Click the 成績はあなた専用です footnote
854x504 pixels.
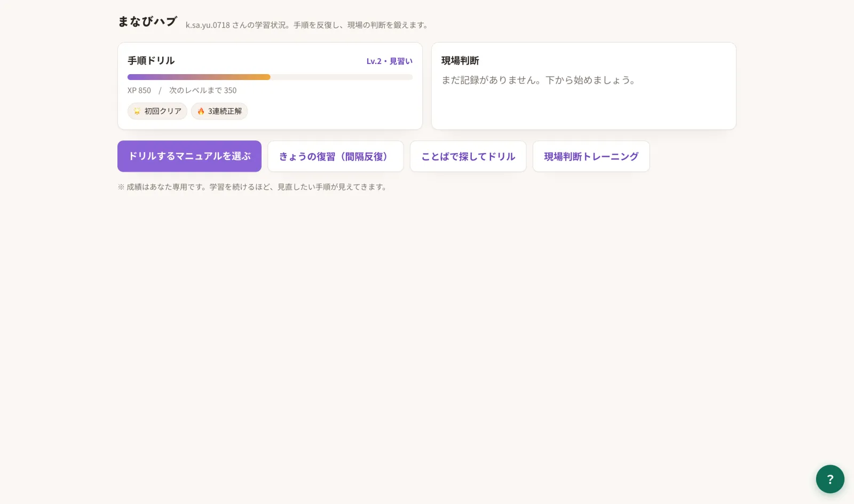click(x=253, y=187)
